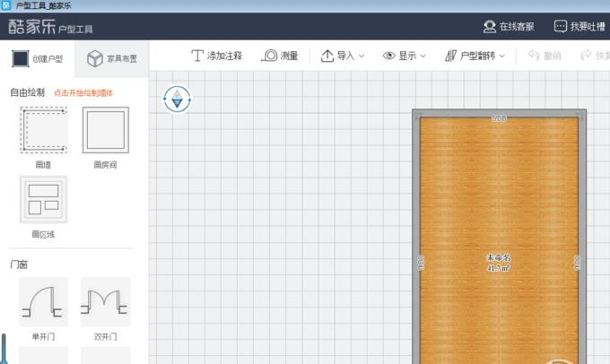Screen dimensions: 610x364
Task: Select the 画墙 draw wall tool
Action: (x=43, y=130)
